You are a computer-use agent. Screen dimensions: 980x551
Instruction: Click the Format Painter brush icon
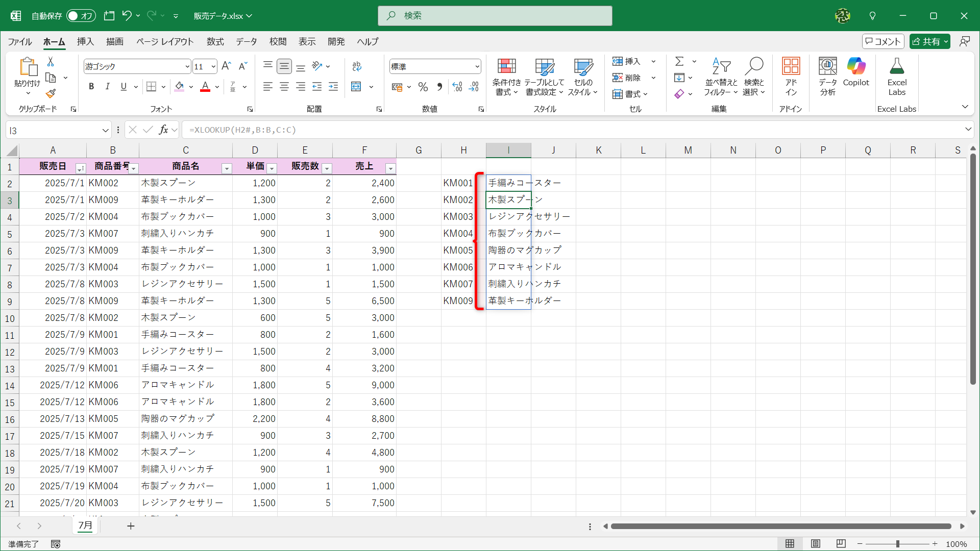pos(51,94)
